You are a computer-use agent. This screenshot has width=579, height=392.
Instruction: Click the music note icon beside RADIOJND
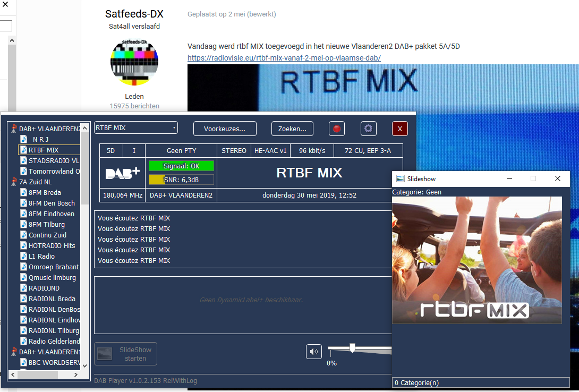click(23, 288)
